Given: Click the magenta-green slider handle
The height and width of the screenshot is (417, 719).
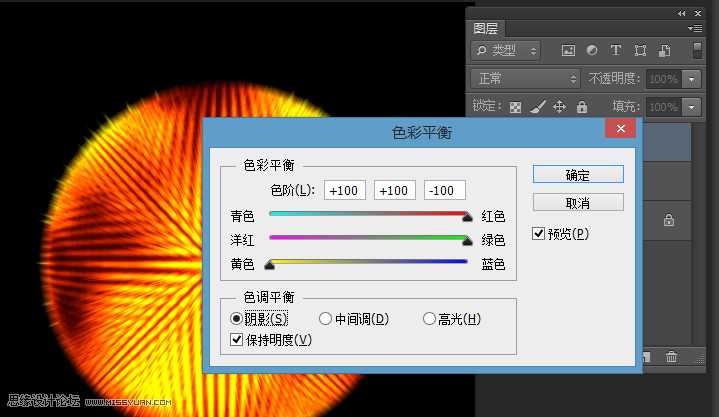Looking at the screenshot, I should point(467,241).
